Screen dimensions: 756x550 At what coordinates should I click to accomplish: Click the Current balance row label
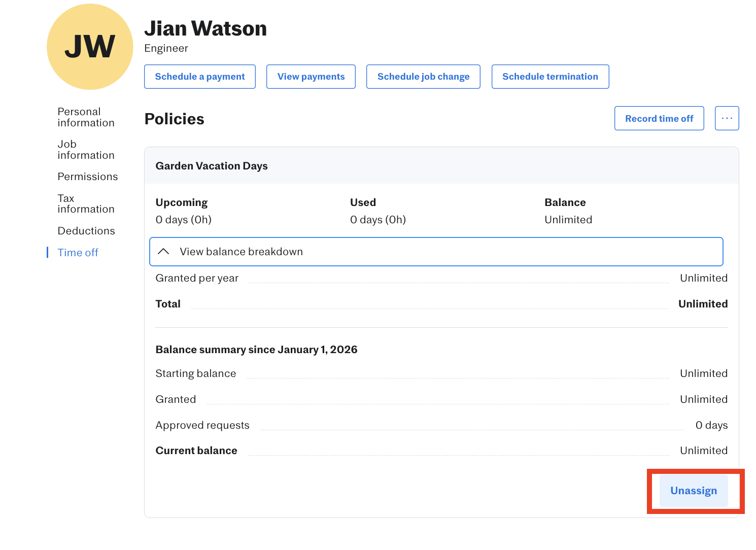click(196, 451)
